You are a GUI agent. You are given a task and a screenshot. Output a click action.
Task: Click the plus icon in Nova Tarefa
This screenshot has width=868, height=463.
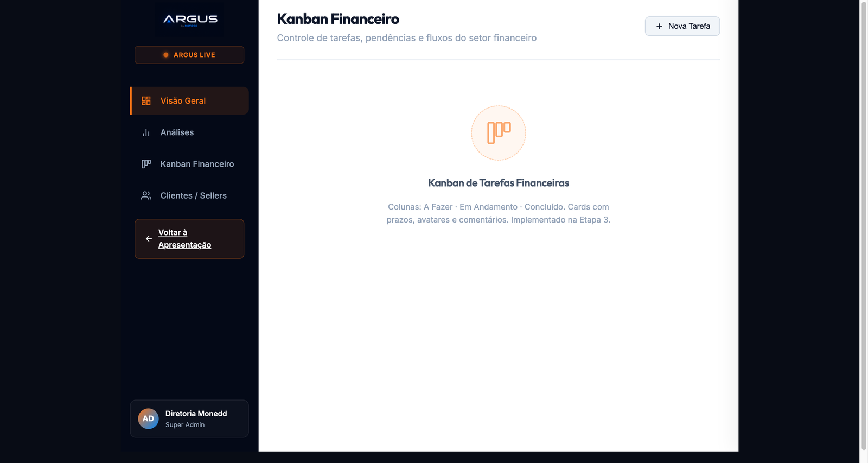(659, 26)
